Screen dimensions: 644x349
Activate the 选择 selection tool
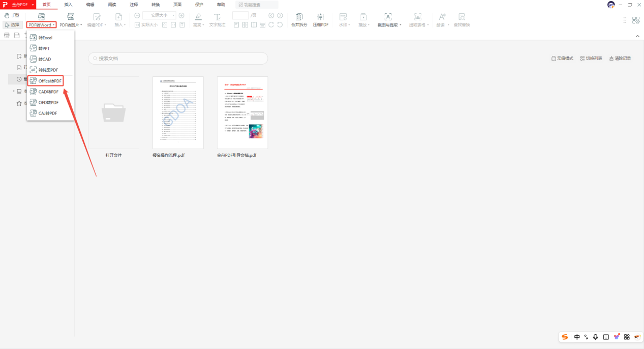pos(12,24)
